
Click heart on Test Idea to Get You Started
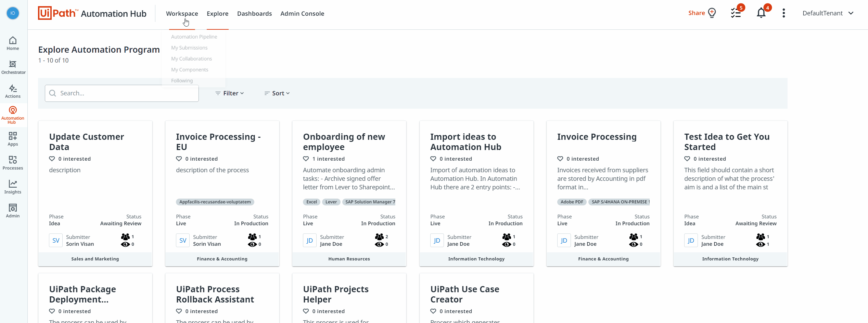click(687, 159)
